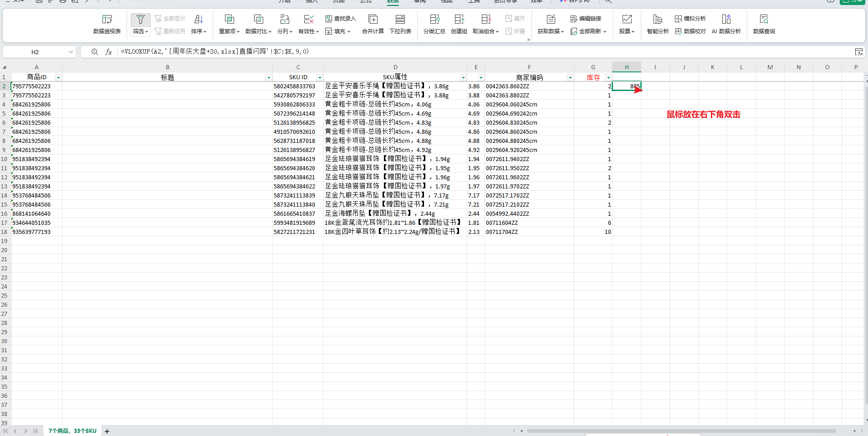Screen dimensions: 868x436
Task: Click 编辑链接 edit links button
Action: (586, 19)
